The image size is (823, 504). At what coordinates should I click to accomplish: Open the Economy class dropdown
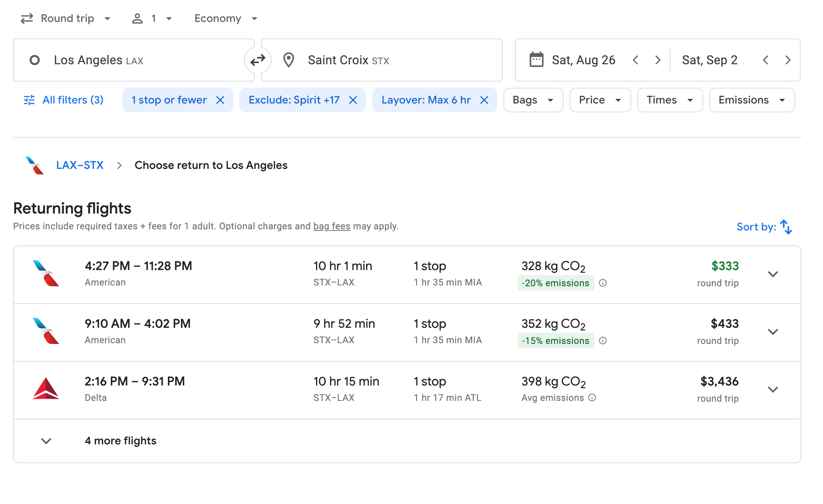226,18
